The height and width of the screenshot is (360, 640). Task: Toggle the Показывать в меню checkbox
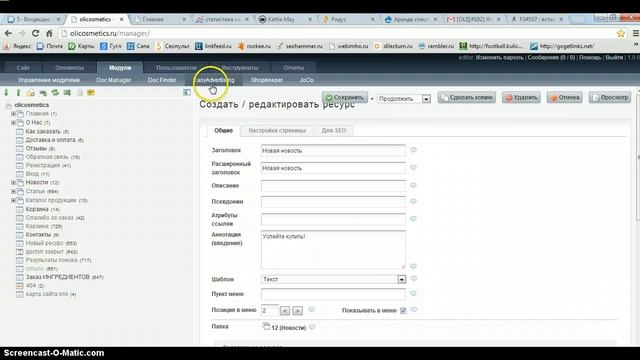click(x=403, y=311)
